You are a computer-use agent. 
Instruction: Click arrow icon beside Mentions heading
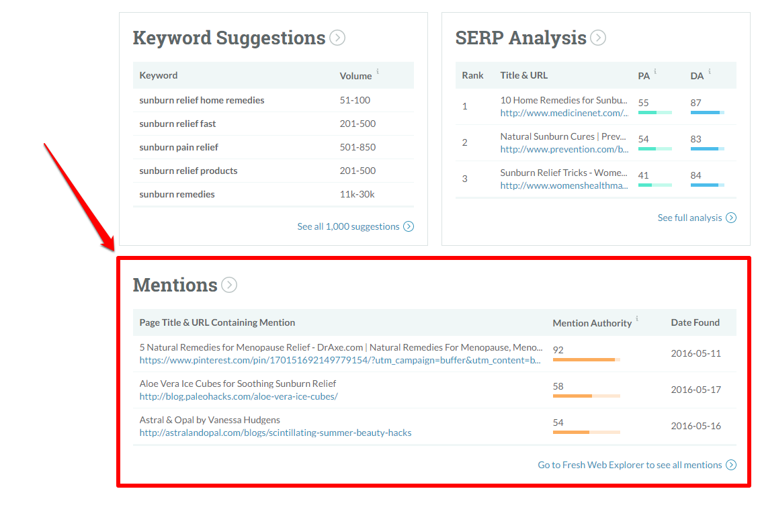click(x=229, y=285)
